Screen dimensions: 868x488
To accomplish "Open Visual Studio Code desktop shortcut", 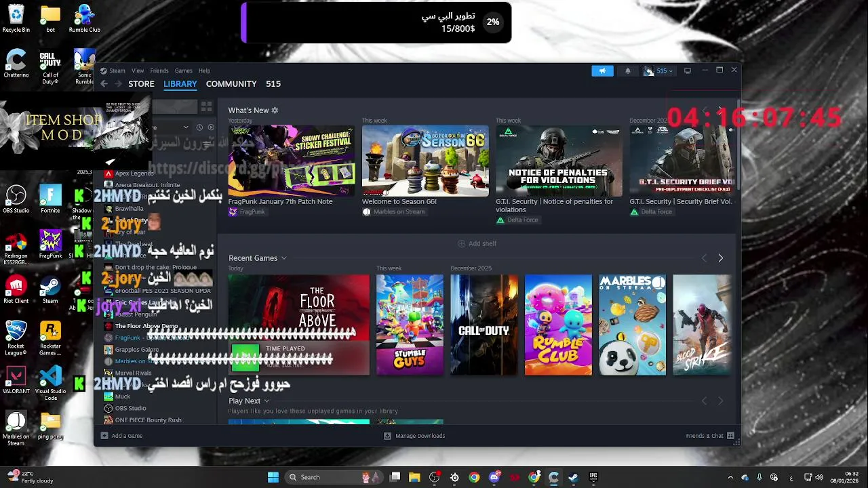I will click(x=50, y=384).
